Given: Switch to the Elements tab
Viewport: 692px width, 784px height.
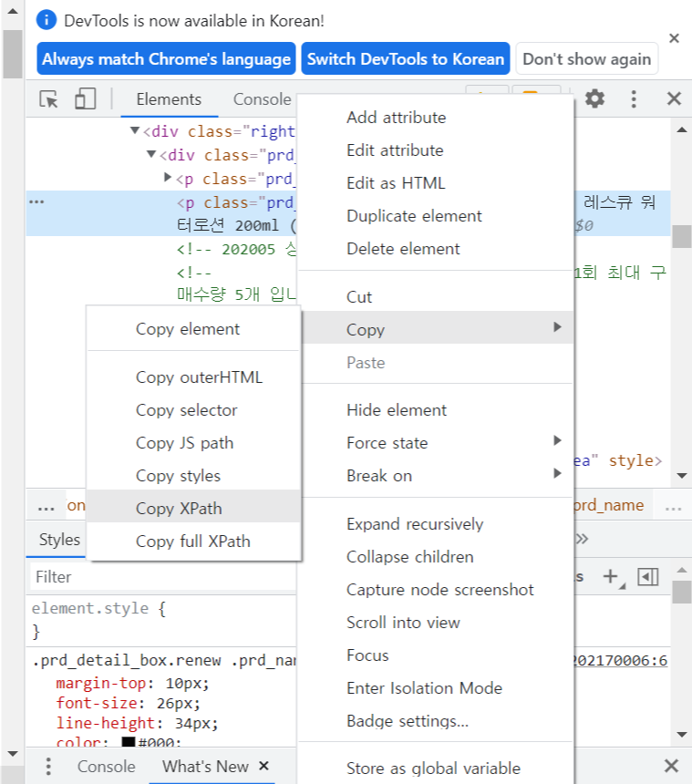Looking at the screenshot, I should (169, 99).
